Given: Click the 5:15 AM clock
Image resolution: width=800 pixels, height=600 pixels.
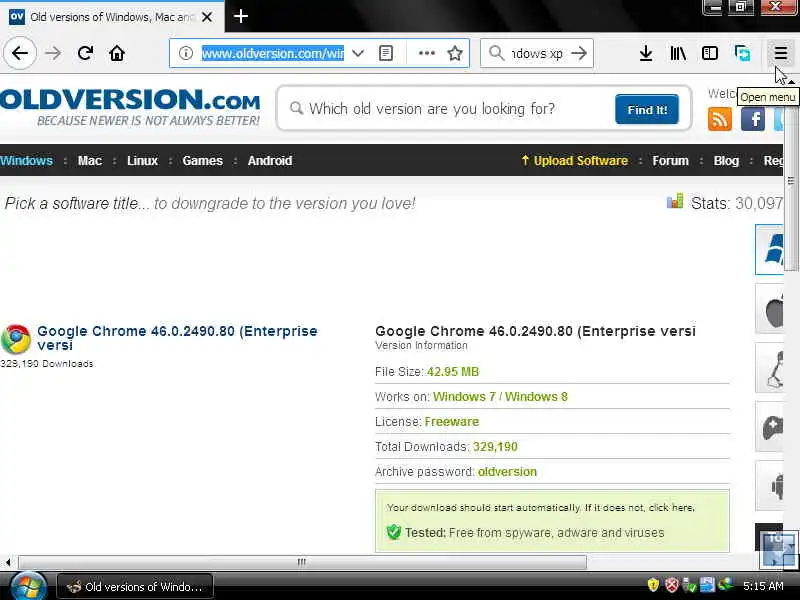Looking at the screenshot, I should point(763,586).
